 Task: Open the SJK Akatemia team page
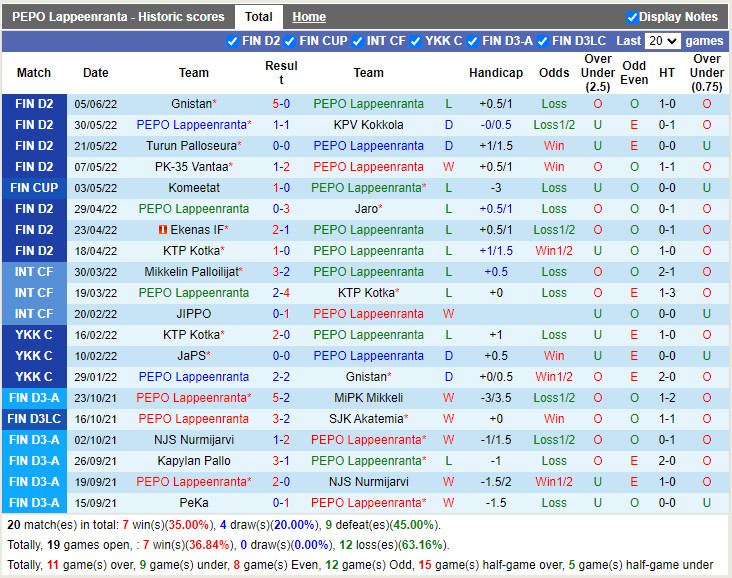(365, 419)
